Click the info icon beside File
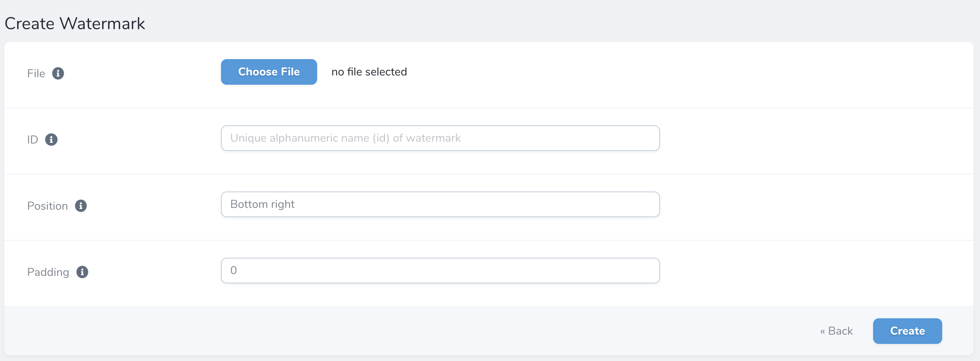980x361 pixels. point(58,73)
